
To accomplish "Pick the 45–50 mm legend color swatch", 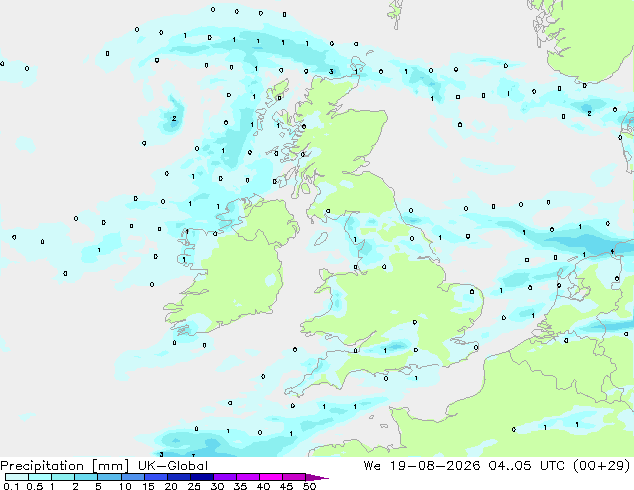I will [294, 477].
